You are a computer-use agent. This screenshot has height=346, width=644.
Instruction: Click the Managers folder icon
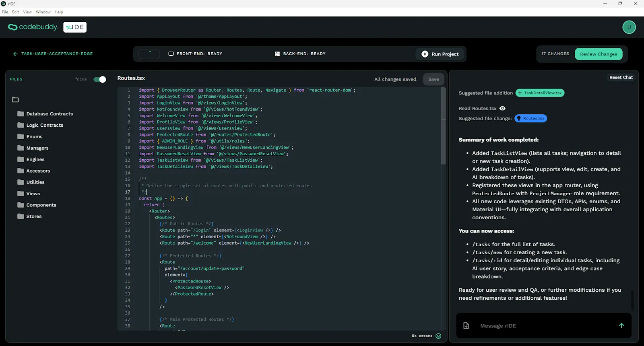click(x=21, y=148)
